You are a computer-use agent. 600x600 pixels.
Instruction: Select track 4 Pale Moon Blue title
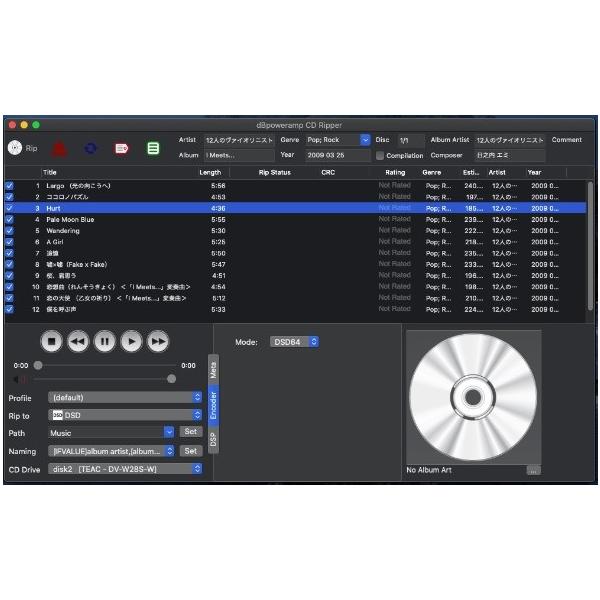[70, 220]
